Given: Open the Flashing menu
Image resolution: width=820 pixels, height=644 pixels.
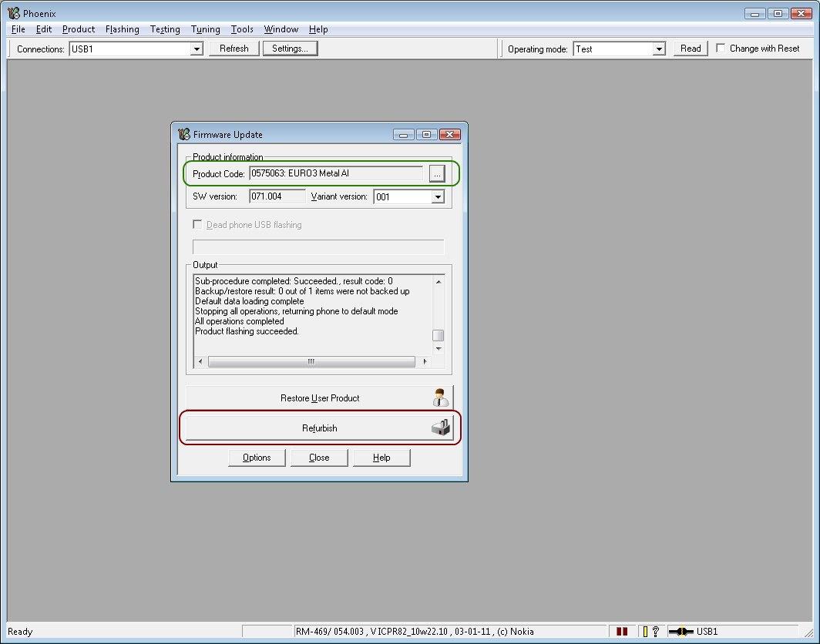Looking at the screenshot, I should point(123,29).
